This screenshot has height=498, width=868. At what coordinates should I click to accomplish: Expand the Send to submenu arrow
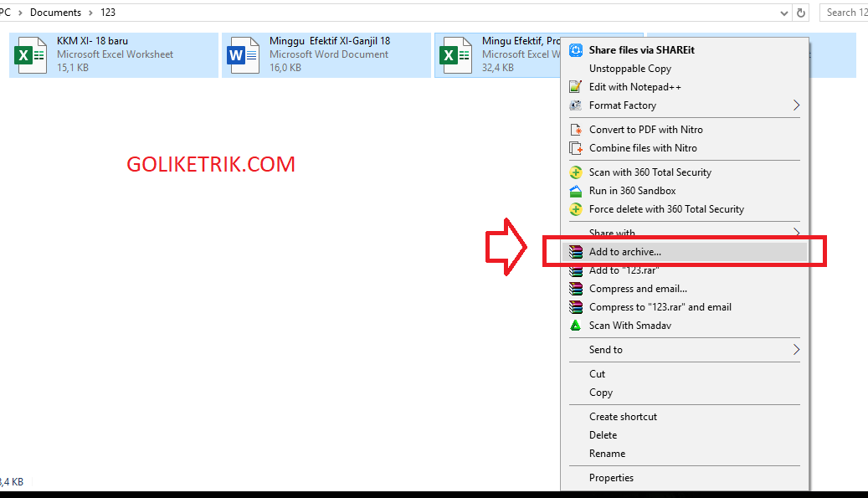point(796,350)
